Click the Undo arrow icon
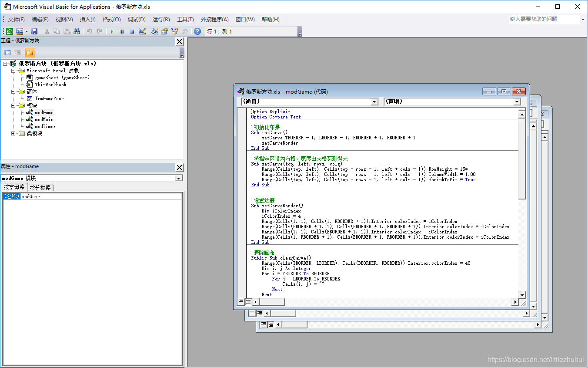 (90, 31)
